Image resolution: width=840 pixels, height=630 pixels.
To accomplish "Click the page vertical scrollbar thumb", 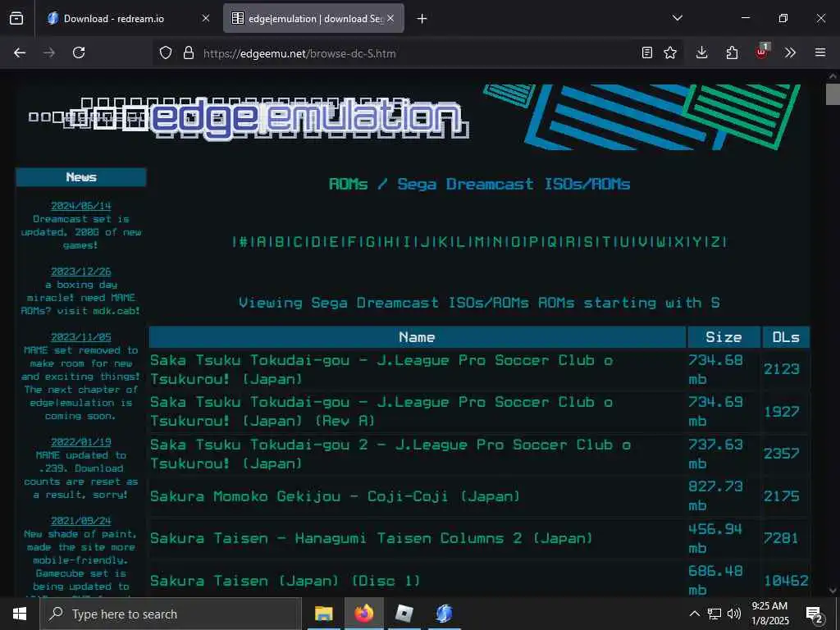I will point(833,94).
